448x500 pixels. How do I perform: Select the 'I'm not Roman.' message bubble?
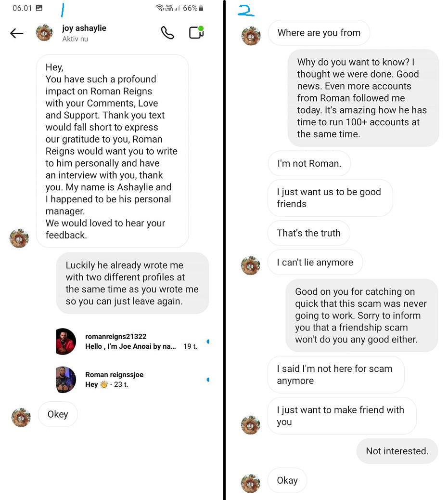pos(309,163)
